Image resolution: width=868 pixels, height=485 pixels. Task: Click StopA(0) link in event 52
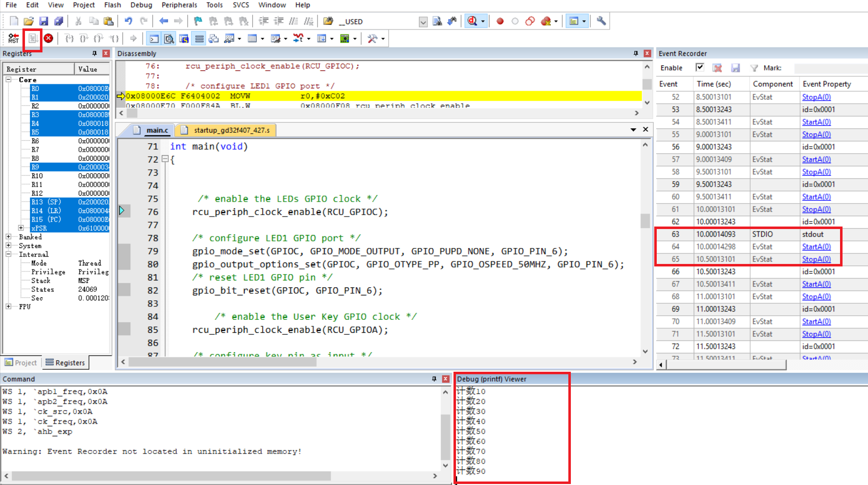pyautogui.click(x=816, y=97)
